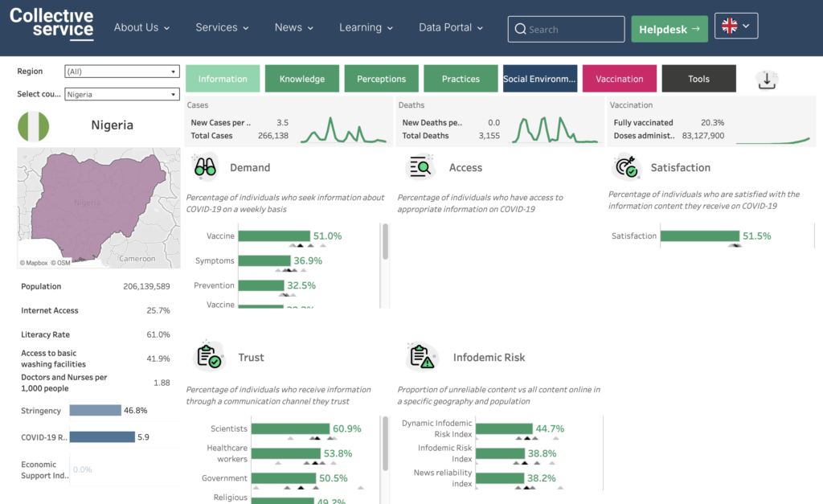823x504 pixels.
Task: Click Doses administered value 83,127,900
Action: pyautogui.click(x=702, y=136)
